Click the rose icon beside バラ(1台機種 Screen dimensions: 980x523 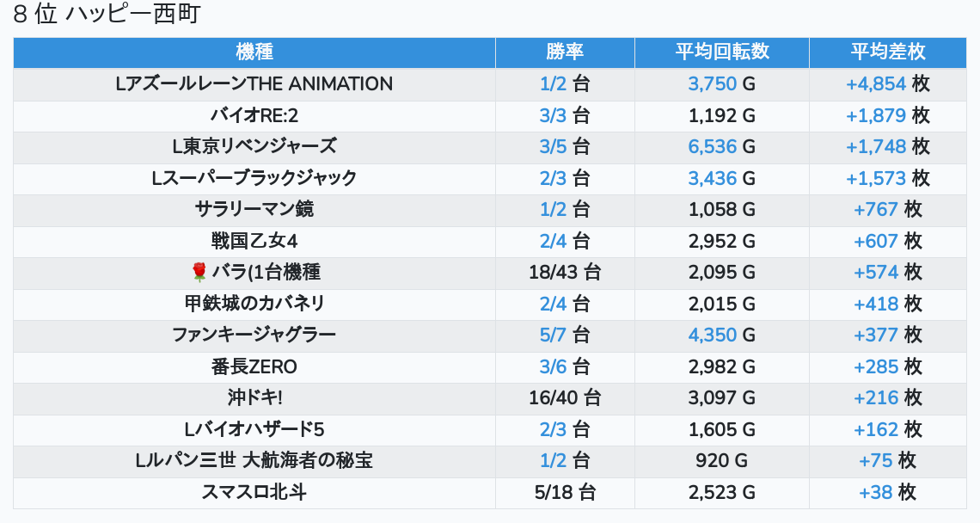[x=199, y=273]
